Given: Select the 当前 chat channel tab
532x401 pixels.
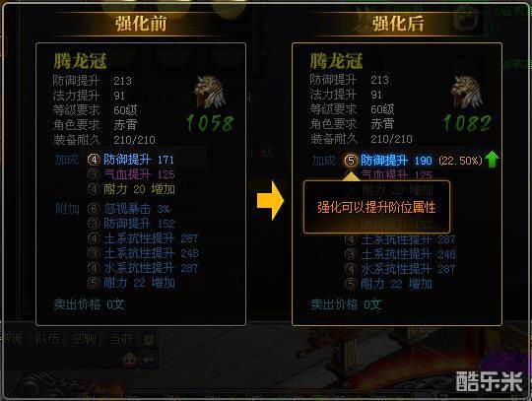Looking at the screenshot, I should (121, 339).
